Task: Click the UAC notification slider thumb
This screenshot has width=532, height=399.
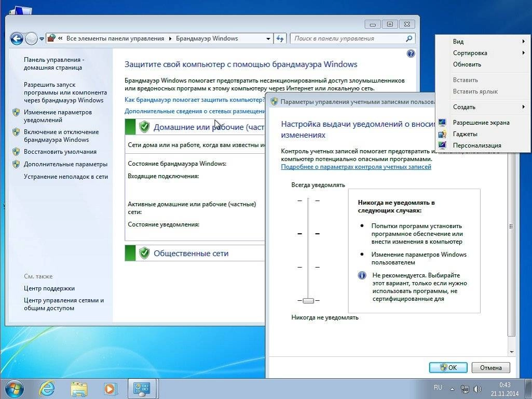Action: pyautogui.click(x=308, y=300)
